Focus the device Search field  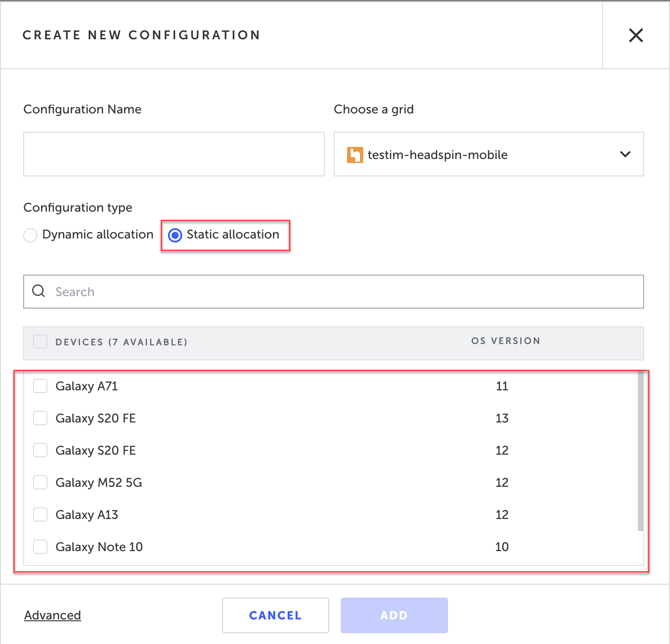pos(339,292)
